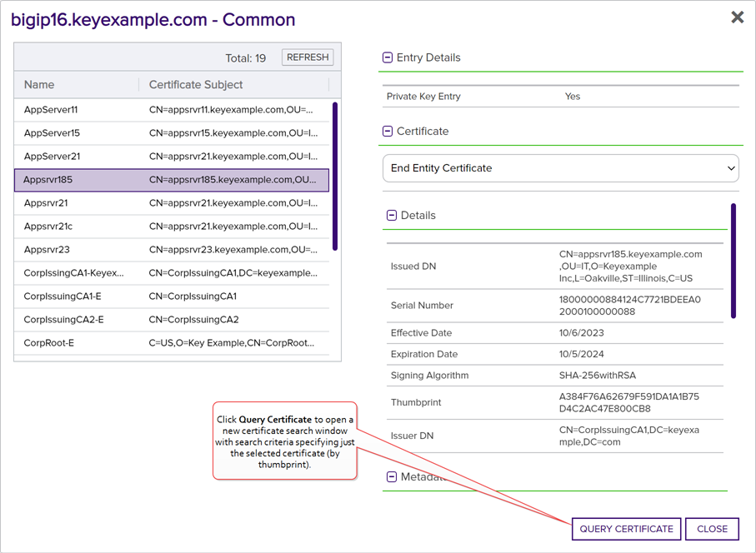This screenshot has width=756, height=553.
Task: Collapse the Entry Details section
Action: (x=387, y=57)
